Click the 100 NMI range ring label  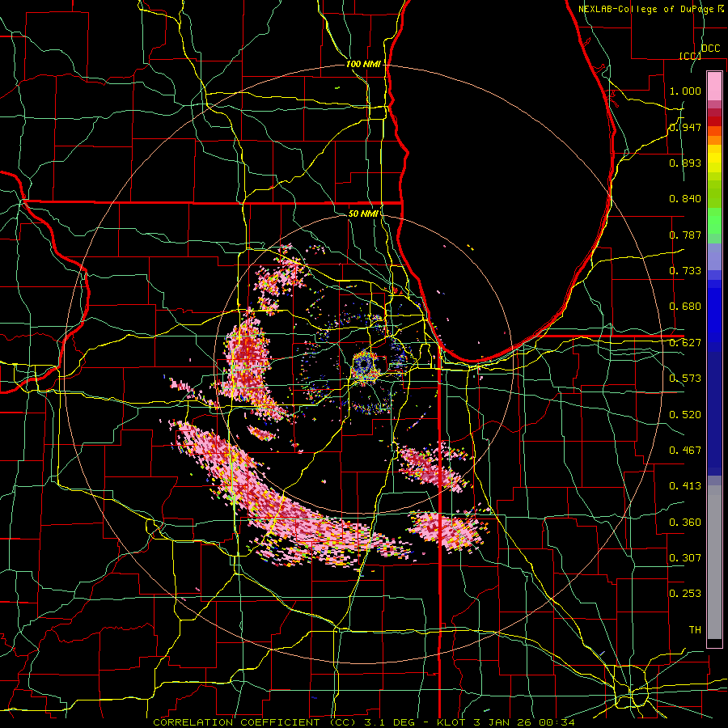click(x=363, y=64)
